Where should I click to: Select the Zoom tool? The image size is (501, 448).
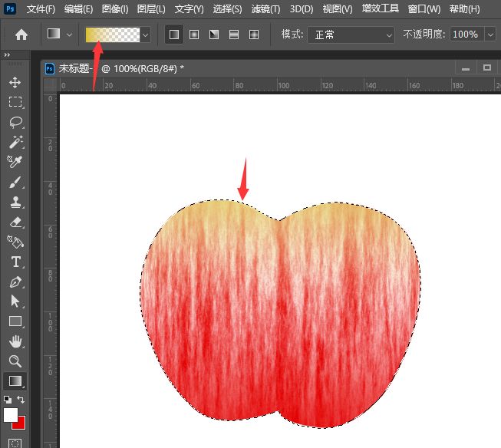click(x=15, y=361)
